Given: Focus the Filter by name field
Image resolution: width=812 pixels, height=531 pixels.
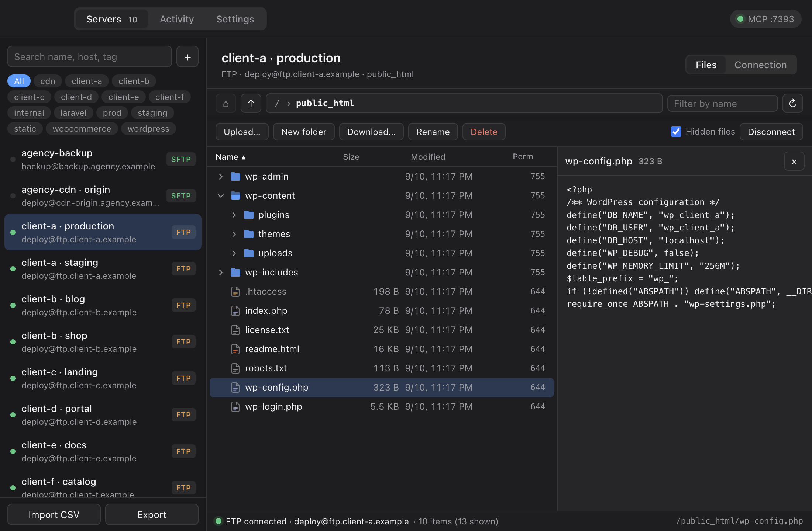Looking at the screenshot, I should [x=722, y=104].
